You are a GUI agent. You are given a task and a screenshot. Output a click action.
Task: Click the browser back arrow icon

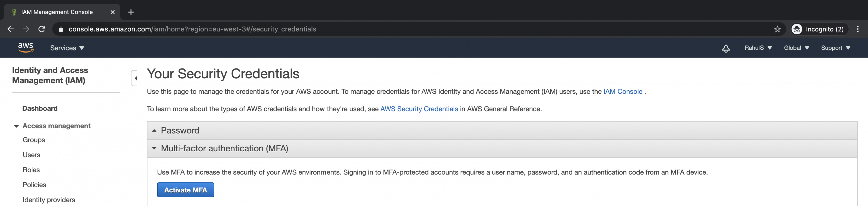point(10,29)
